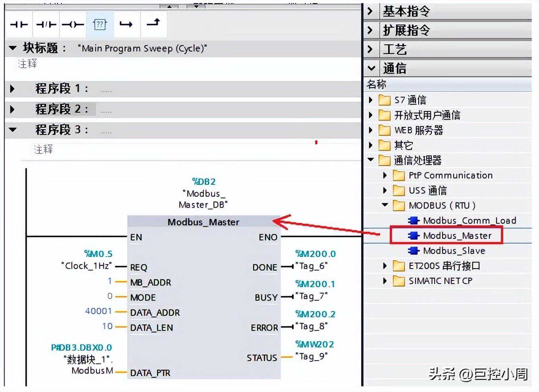Screen dimensions: 539x392
Task: Collapse 程序段 3 network
Action: tap(13, 130)
